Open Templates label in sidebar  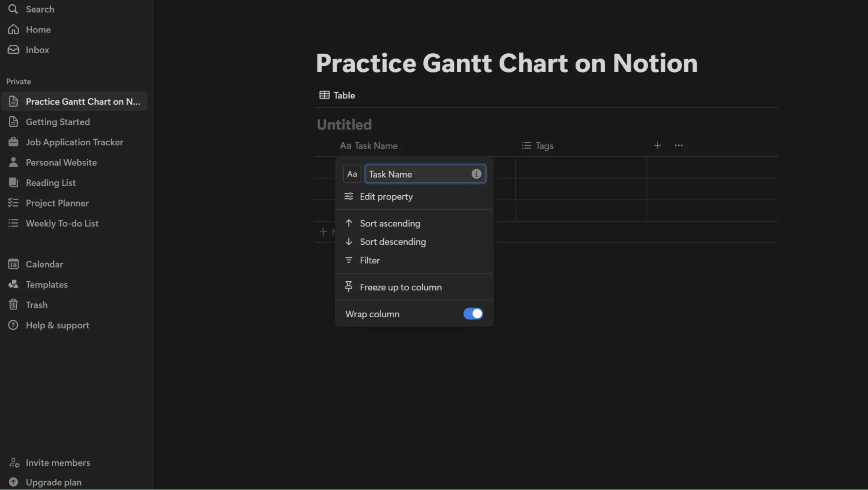(47, 285)
